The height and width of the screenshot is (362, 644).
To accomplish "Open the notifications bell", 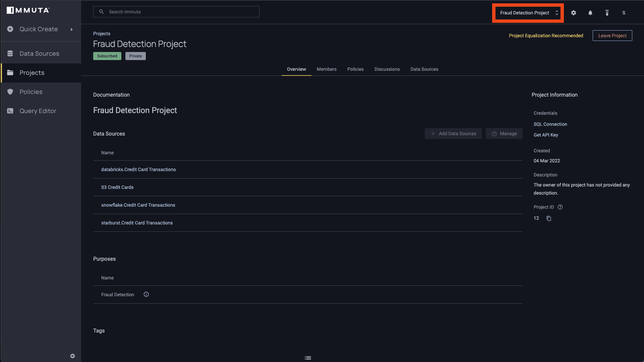I will click(590, 13).
